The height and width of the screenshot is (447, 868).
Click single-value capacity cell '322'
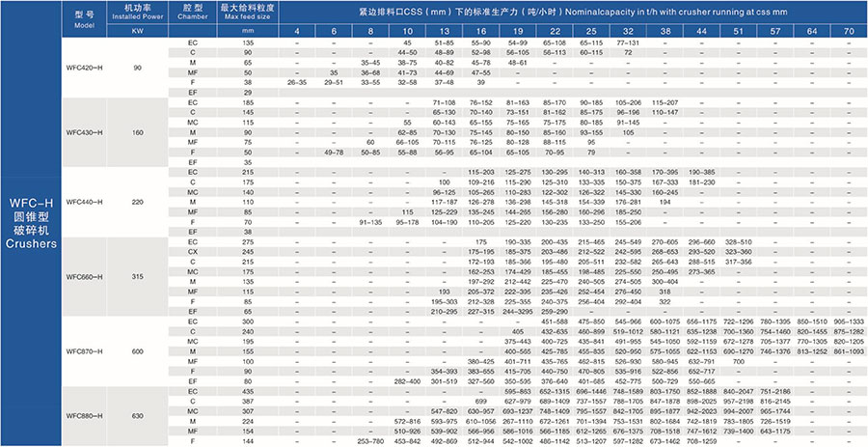tap(665, 301)
